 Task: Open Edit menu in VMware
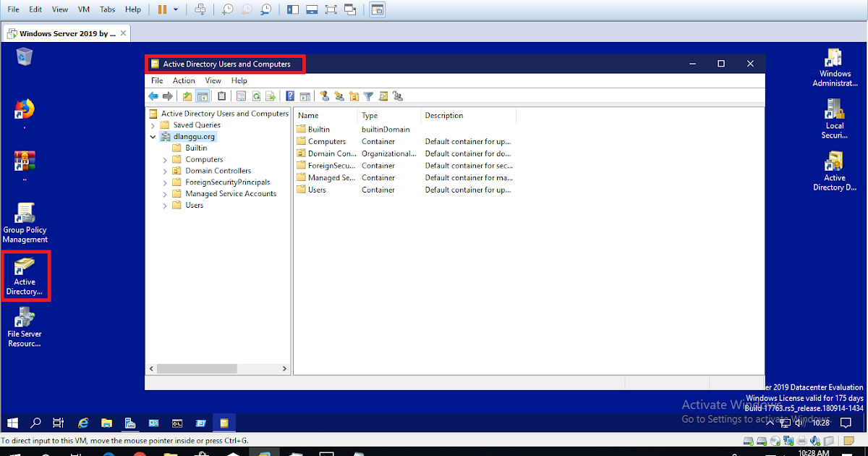[35, 9]
